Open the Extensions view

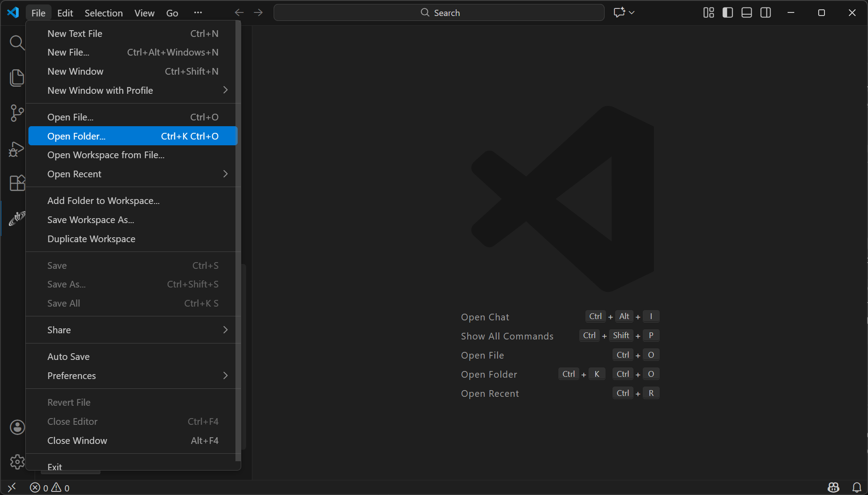(17, 183)
